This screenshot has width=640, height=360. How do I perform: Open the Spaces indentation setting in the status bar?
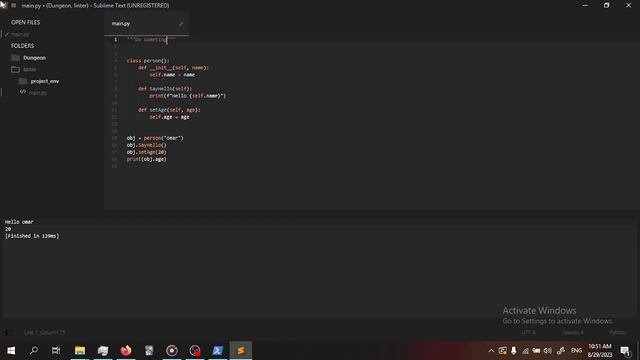[573, 332]
